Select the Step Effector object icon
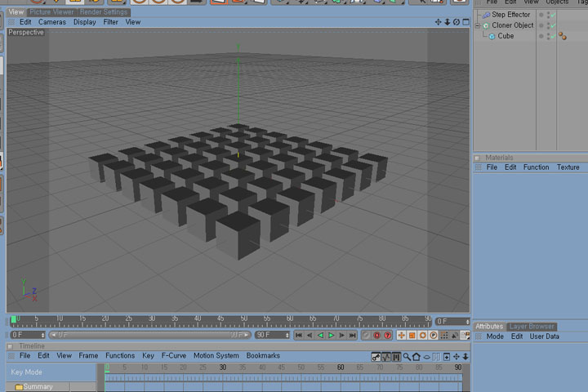This screenshot has width=588, height=392. [487, 15]
